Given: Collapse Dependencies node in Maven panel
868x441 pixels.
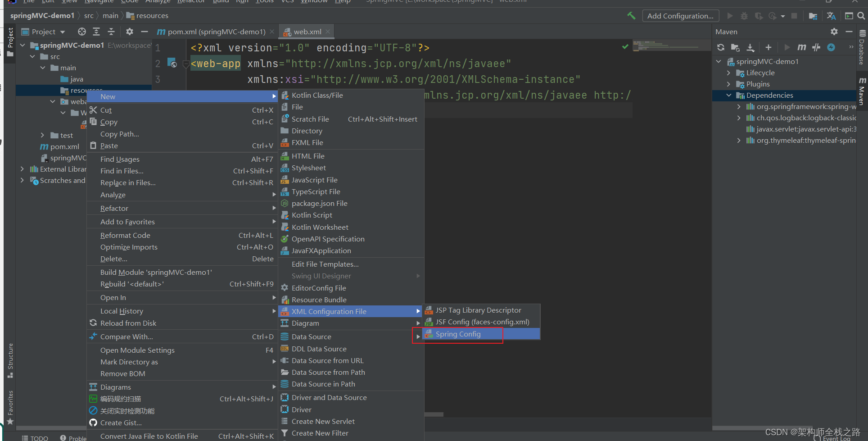Looking at the screenshot, I should point(729,95).
